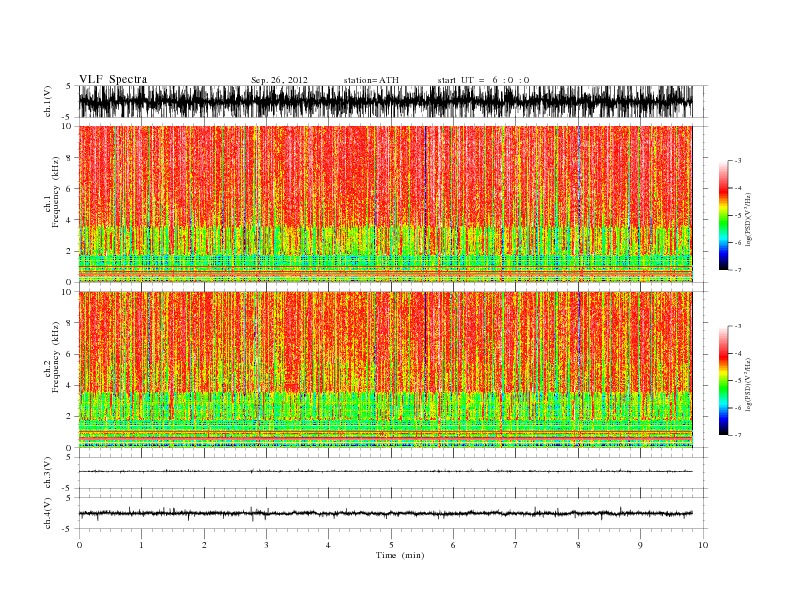The image size is (792, 612).
Task: Click the lower color scale bar for ch.2
Action: point(724,380)
